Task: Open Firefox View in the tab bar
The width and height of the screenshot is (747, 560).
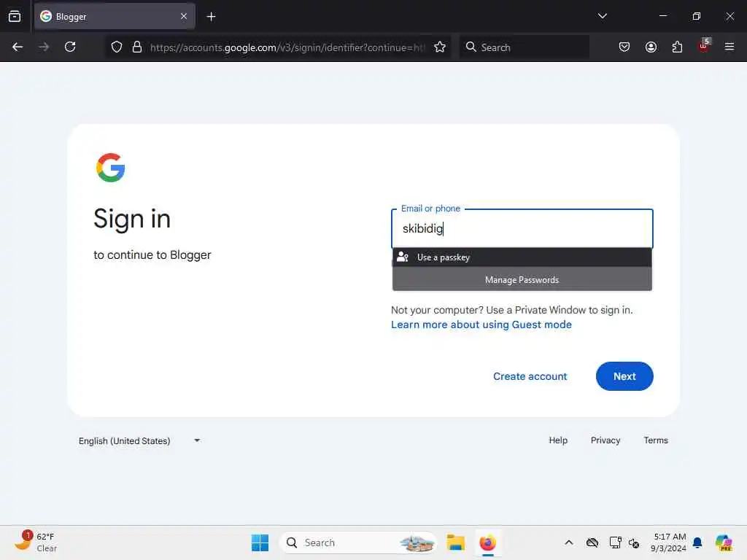Action: (15, 17)
